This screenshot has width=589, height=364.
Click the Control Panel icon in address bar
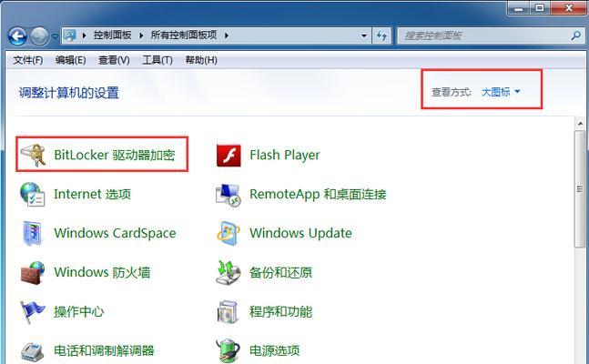click(69, 35)
